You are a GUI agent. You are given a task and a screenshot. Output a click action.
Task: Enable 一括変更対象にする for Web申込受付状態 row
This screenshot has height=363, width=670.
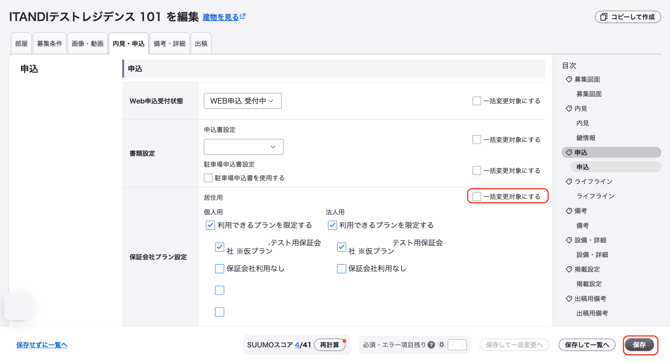[x=476, y=101]
